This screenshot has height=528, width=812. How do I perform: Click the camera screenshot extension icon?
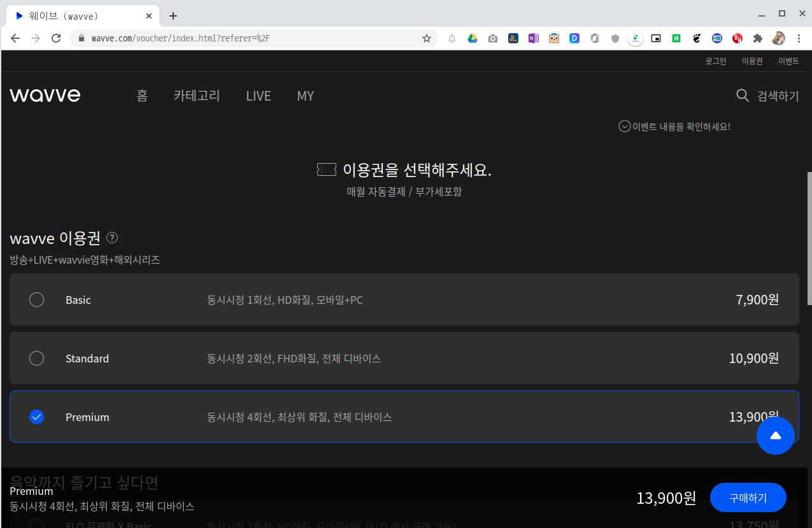point(493,38)
